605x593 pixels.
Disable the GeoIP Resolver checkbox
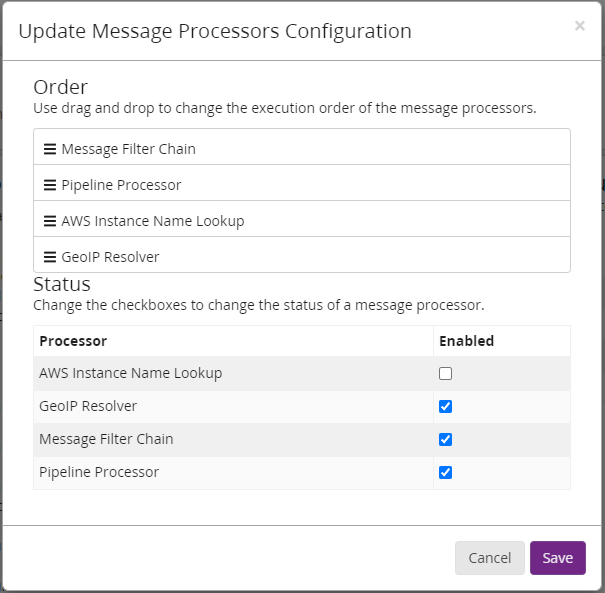click(x=446, y=406)
